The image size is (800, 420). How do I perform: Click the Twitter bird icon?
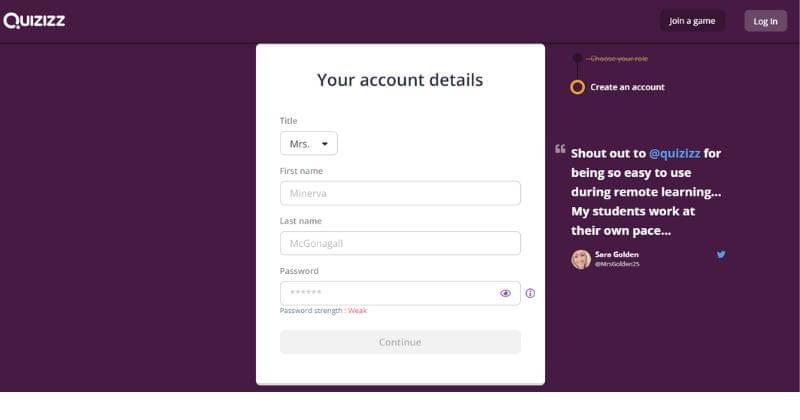(721, 254)
